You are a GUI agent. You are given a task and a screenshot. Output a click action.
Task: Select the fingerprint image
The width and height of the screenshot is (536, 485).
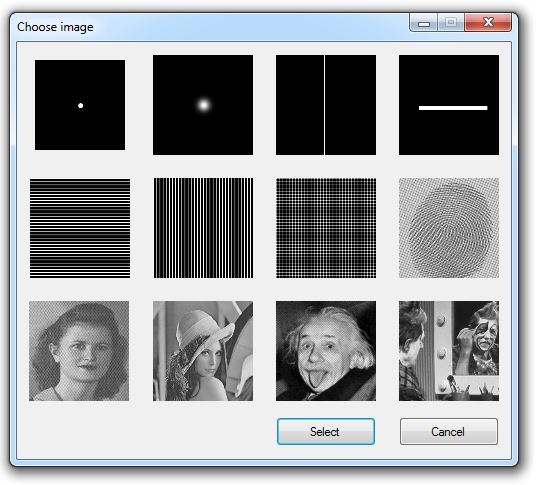[449, 228]
